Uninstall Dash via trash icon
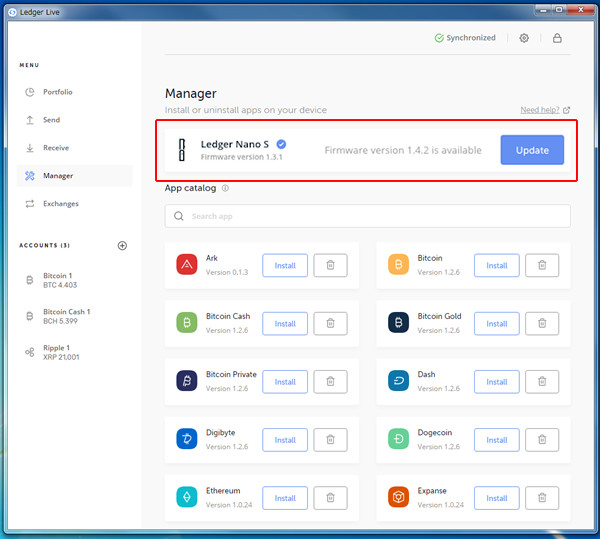The width and height of the screenshot is (600, 539). (542, 381)
